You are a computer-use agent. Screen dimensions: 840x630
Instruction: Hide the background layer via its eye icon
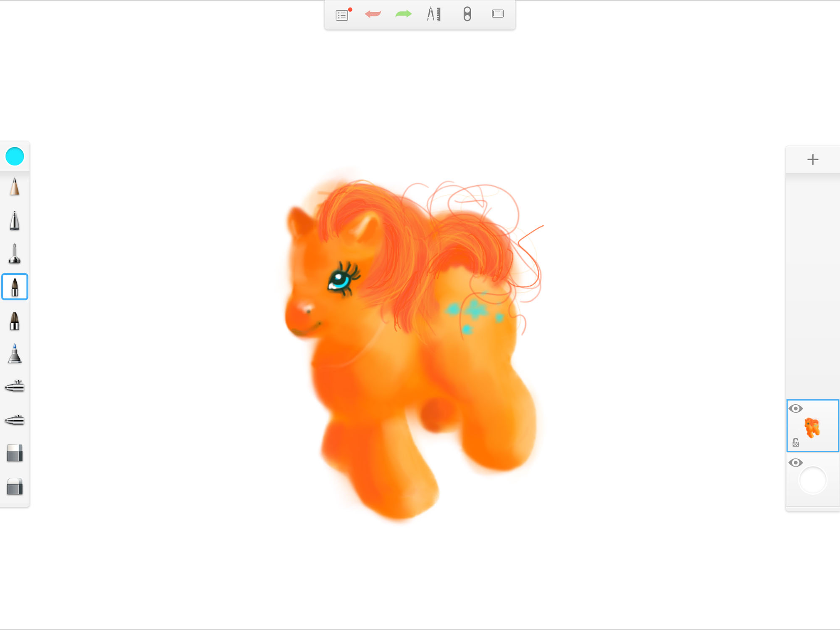click(x=795, y=463)
